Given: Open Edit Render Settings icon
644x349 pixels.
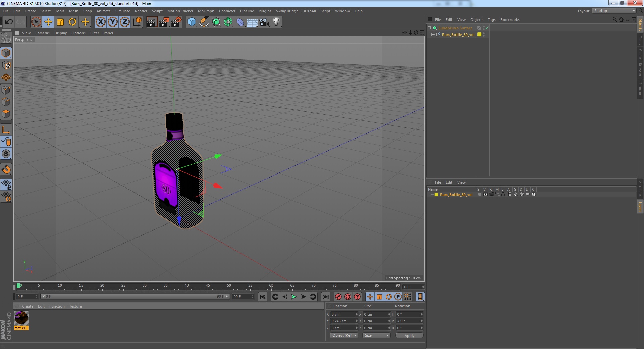Looking at the screenshot, I should click(x=176, y=22).
